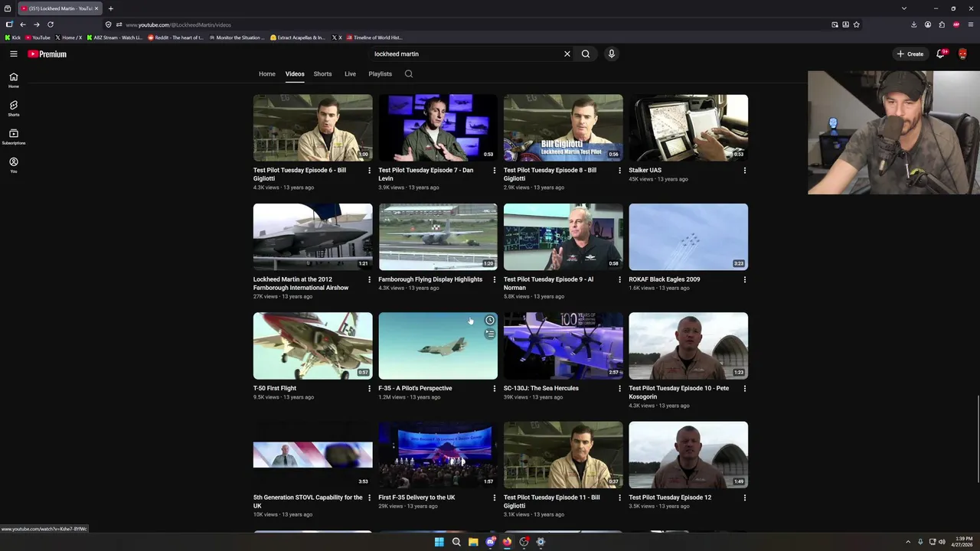Open File Explorer from the taskbar
980x551 pixels.
(473, 542)
